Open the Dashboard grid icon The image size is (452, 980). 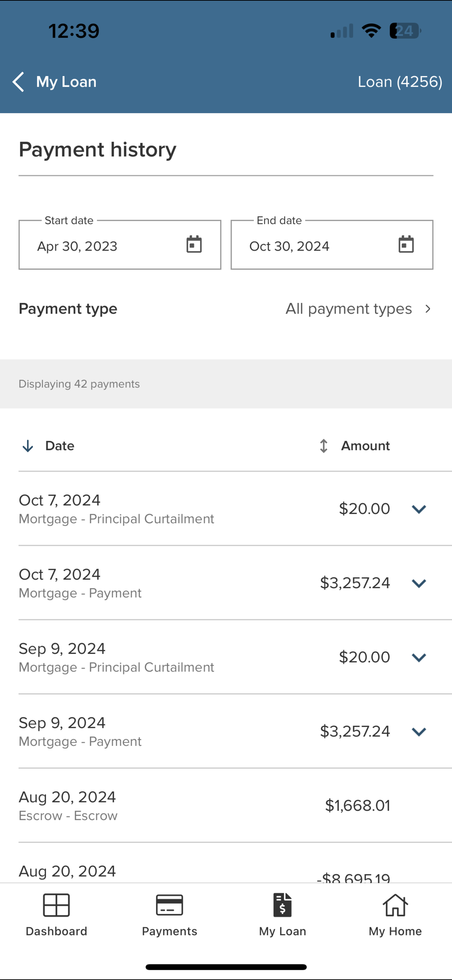pos(56,905)
